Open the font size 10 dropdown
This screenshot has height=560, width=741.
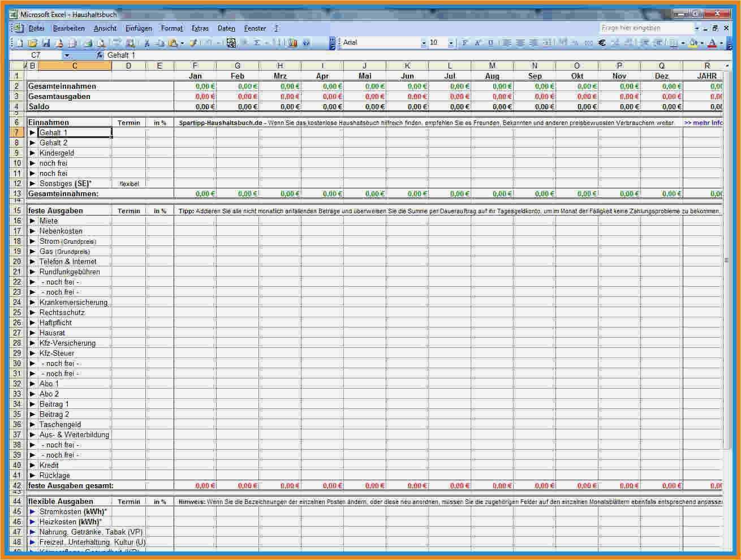point(451,43)
